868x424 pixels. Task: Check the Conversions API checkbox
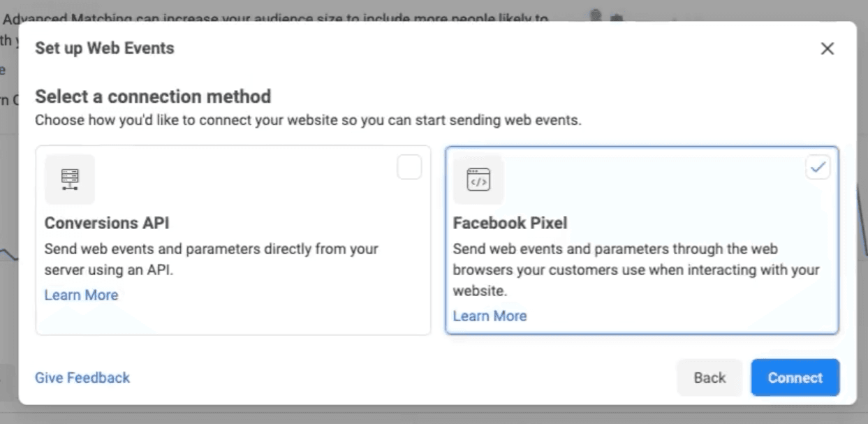pyautogui.click(x=409, y=168)
